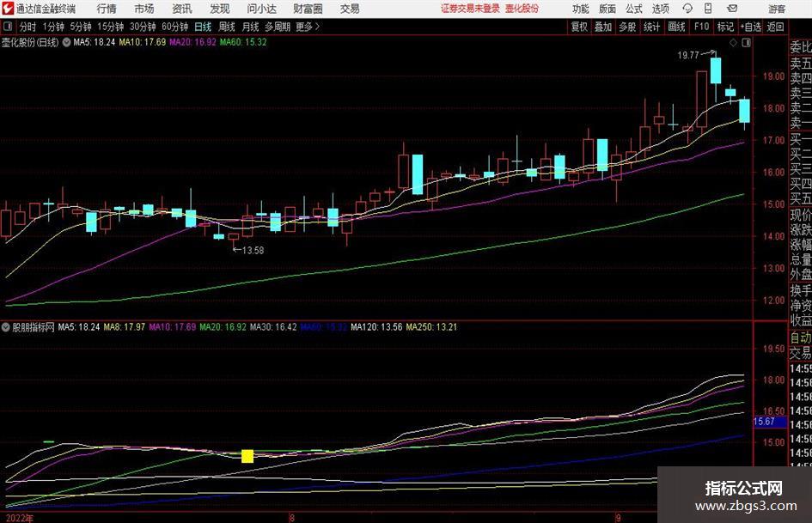812x523 pixels.
Task: Select the 月线 monthly period tab
Action: (250, 27)
